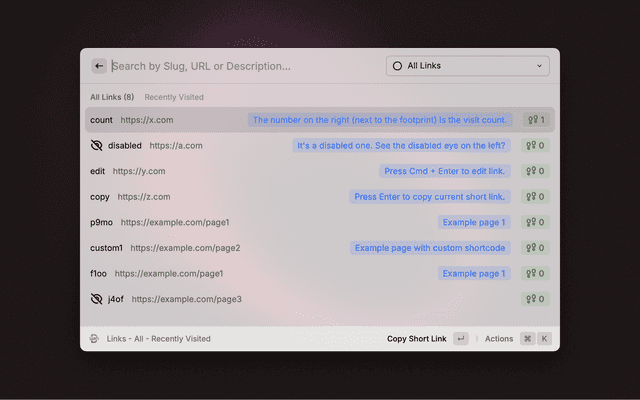Open the Actions menu
640x400 pixels.
(x=499, y=339)
